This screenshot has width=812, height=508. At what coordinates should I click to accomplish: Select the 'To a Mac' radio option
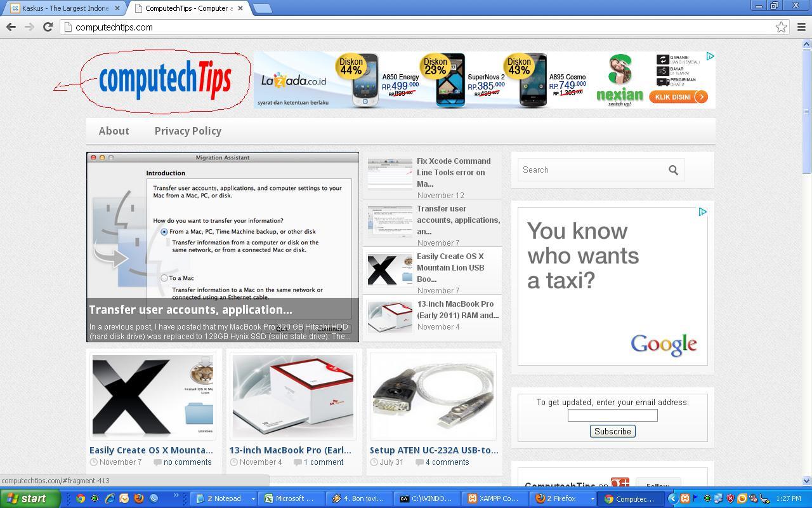pos(164,278)
